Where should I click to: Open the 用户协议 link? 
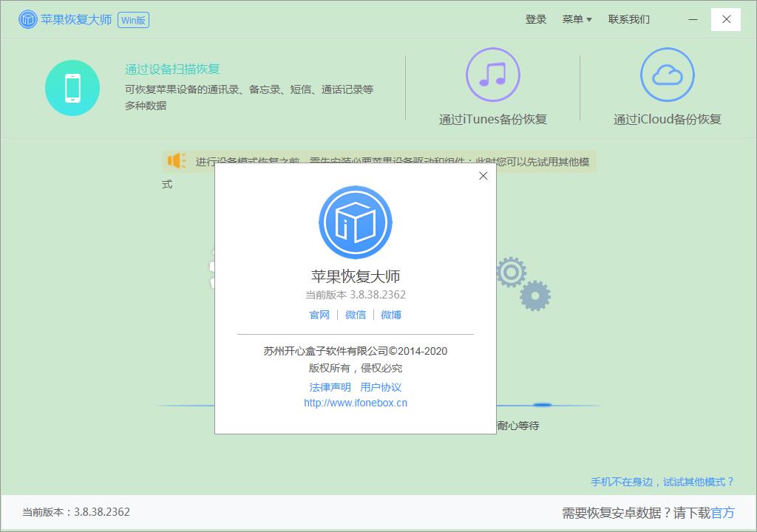tap(381, 387)
